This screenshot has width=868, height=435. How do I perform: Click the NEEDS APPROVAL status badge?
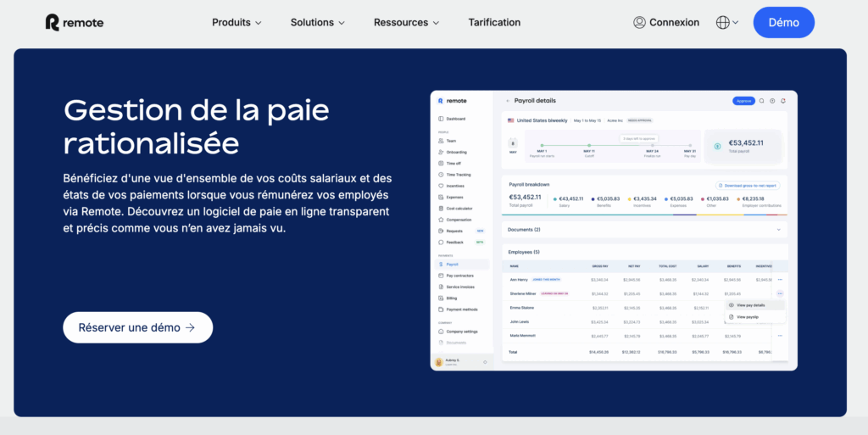tap(640, 120)
